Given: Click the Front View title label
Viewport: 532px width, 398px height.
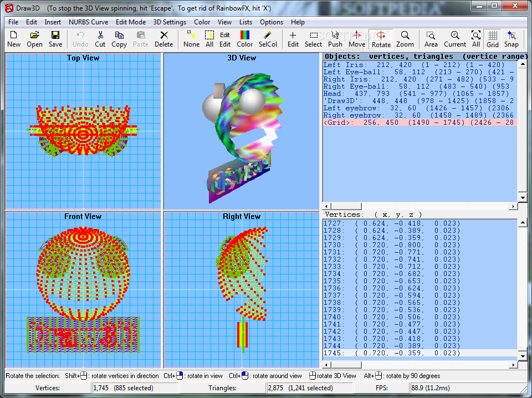Looking at the screenshot, I should (x=83, y=217).
